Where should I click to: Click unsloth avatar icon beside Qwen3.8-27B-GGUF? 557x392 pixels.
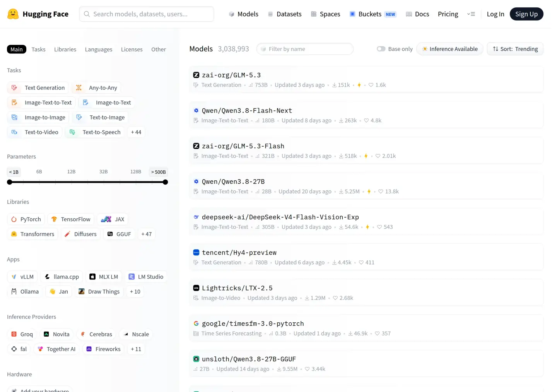click(x=196, y=359)
